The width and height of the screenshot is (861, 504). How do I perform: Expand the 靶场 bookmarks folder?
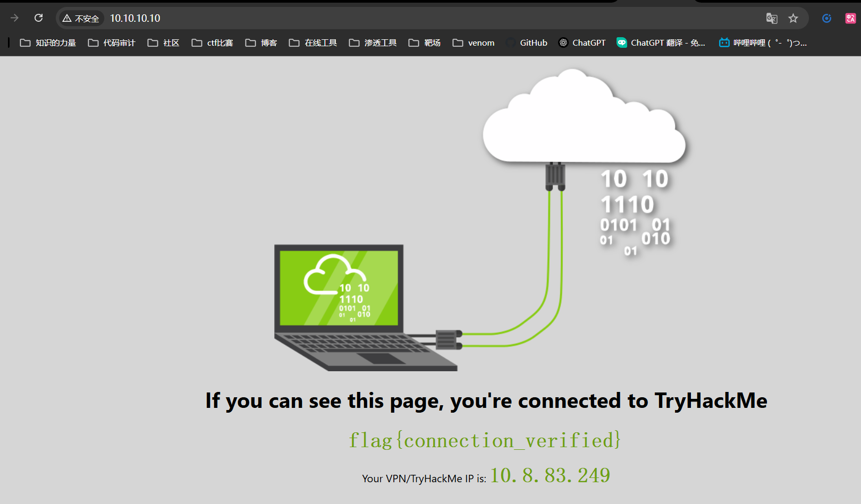click(424, 42)
